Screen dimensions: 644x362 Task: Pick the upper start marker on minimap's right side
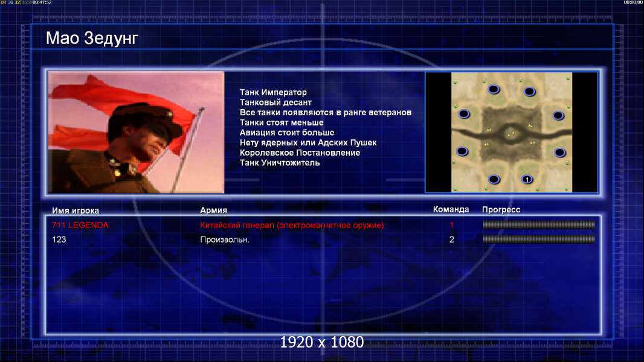558,116
